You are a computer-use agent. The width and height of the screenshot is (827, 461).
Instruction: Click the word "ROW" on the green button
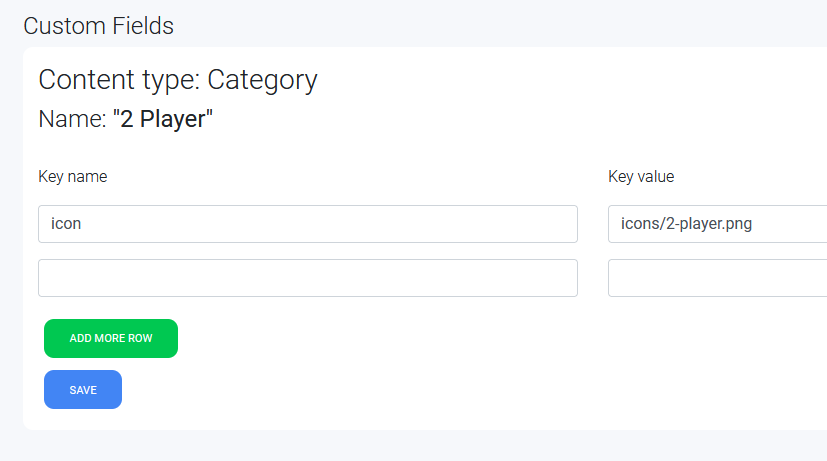point(140,339)
